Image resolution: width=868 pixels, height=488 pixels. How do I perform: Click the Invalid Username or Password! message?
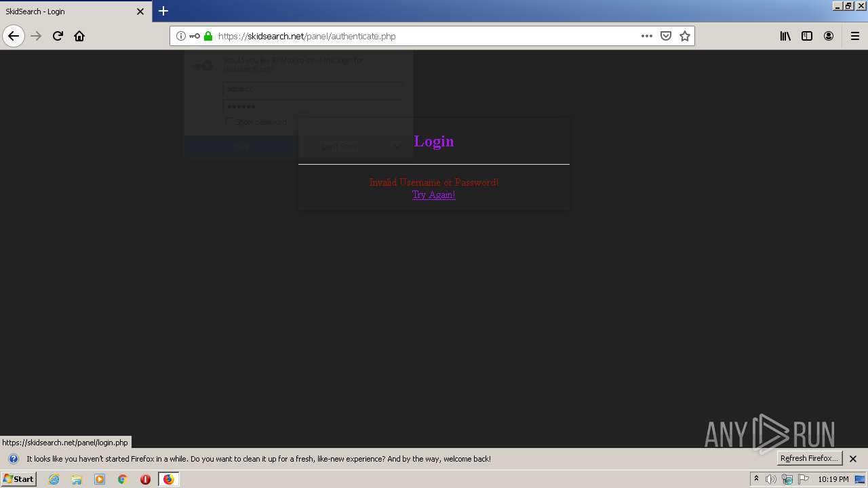(434, 182)
